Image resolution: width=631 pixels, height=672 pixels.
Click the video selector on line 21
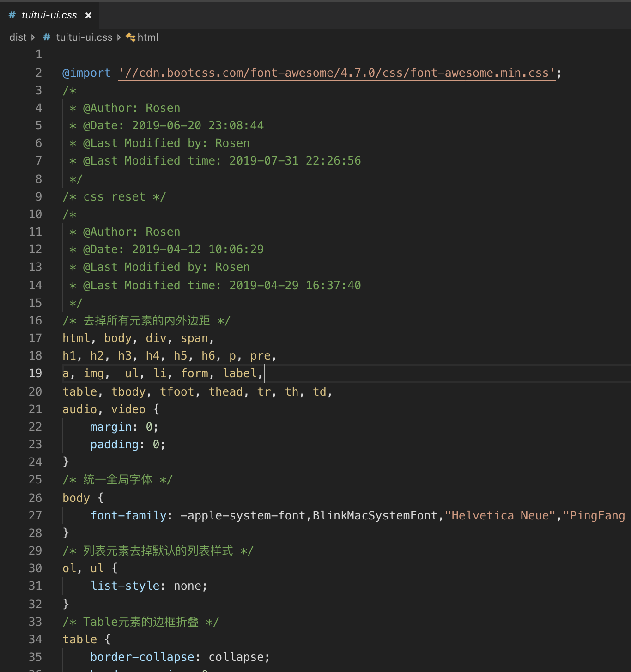coord(128,409)
